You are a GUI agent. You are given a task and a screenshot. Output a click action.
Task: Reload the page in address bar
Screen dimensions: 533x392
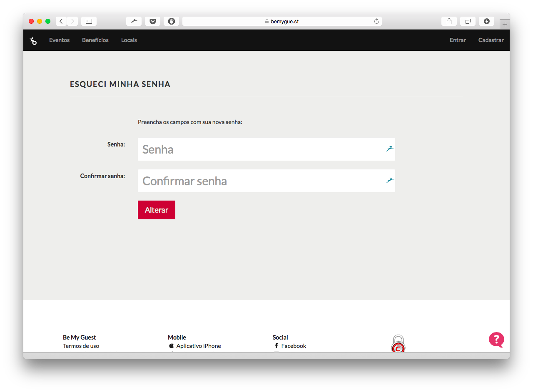pos(376,21)
